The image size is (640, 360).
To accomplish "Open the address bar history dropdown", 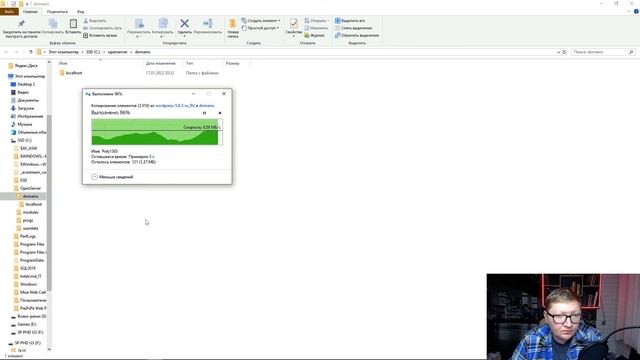I will tap(558, 52).
